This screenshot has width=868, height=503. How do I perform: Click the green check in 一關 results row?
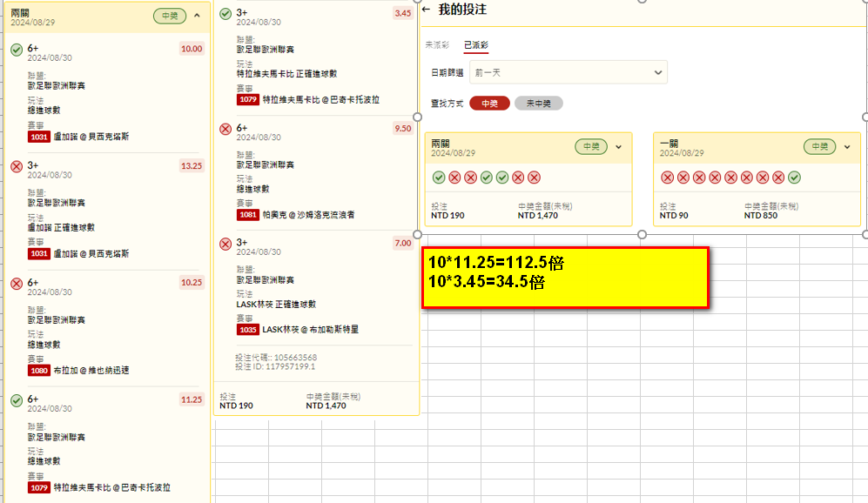pos(794,178)
